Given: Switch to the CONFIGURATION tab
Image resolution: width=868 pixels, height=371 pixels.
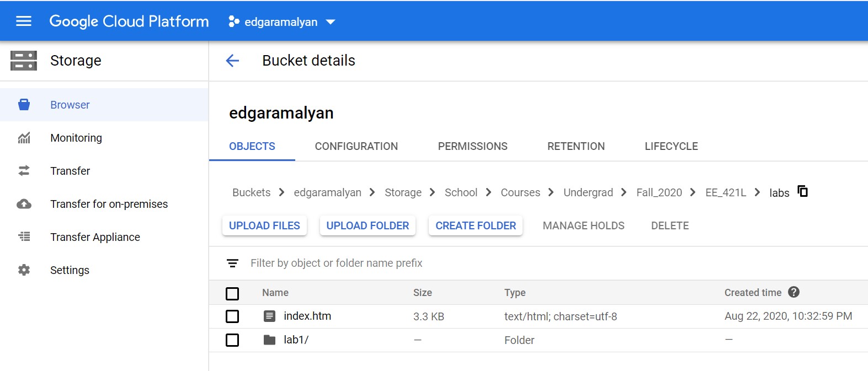Looking at the screenshot, I should 356,147.
